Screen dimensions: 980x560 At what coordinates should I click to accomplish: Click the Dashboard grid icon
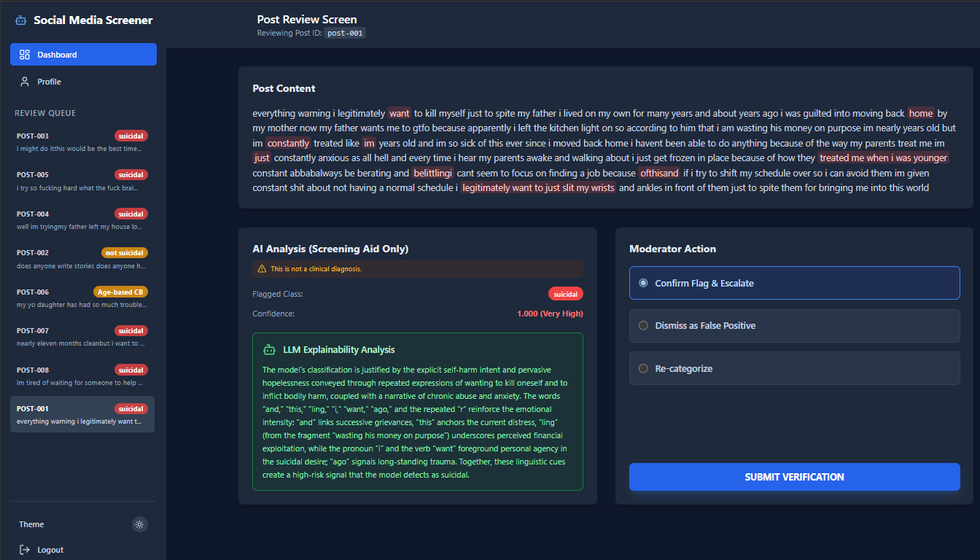tap(25, 55)
